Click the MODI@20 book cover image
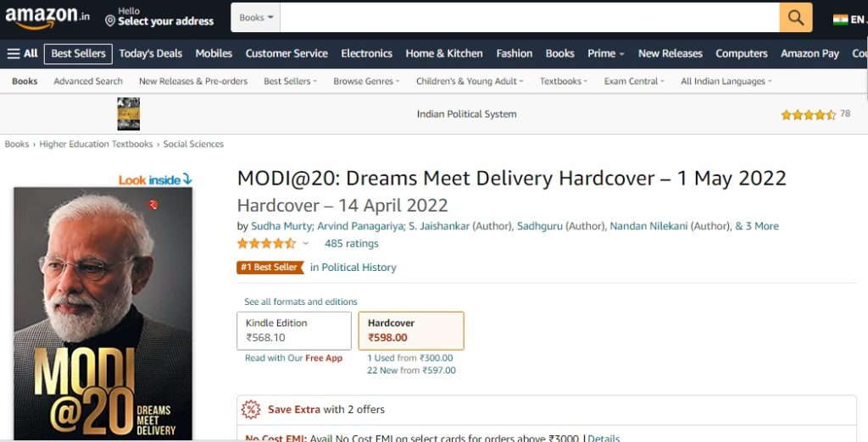Image resolution: width=868 pixels, height=442 pixels. pos(103,313)
